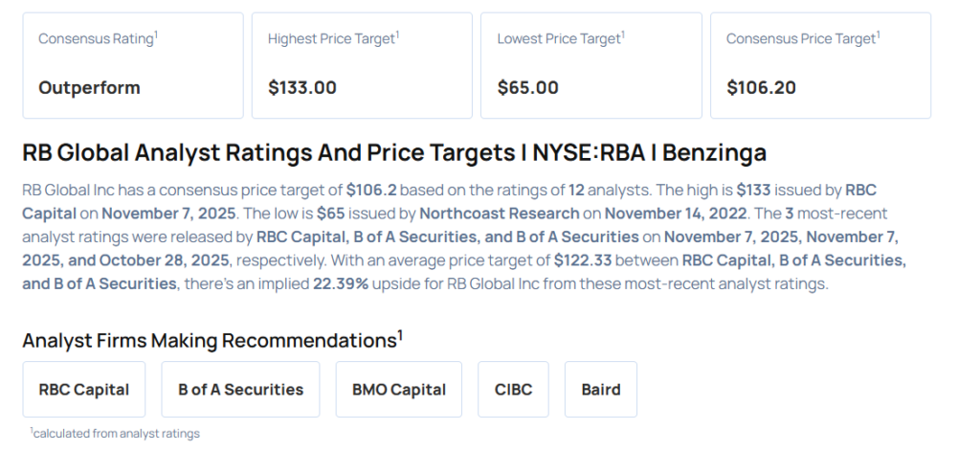
Task: Click the RBC Capital analyst firm button
Action: [x=84, y=390]
